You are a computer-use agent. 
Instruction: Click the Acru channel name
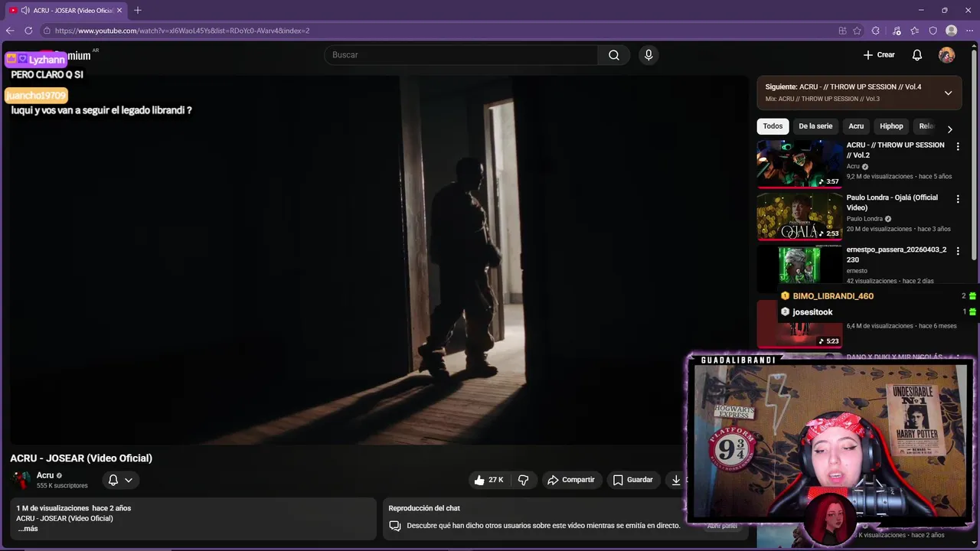point(45,475)
